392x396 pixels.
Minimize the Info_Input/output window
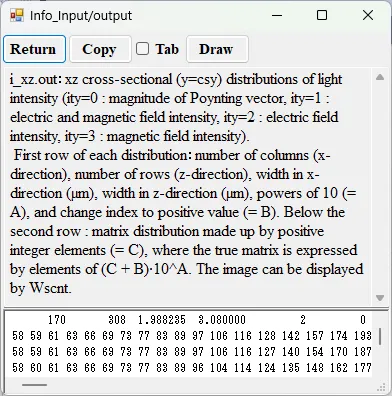click(277, 15)
